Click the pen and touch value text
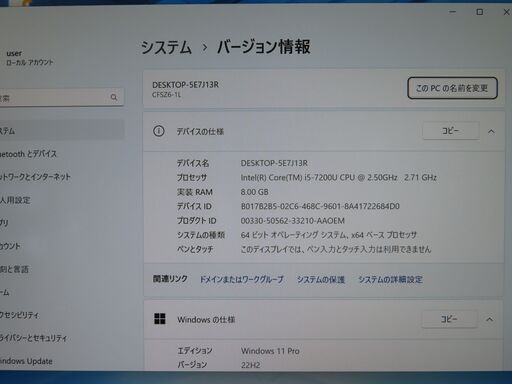Image resolution: width=512 pixels, height=384 pixels. point(336,249)
